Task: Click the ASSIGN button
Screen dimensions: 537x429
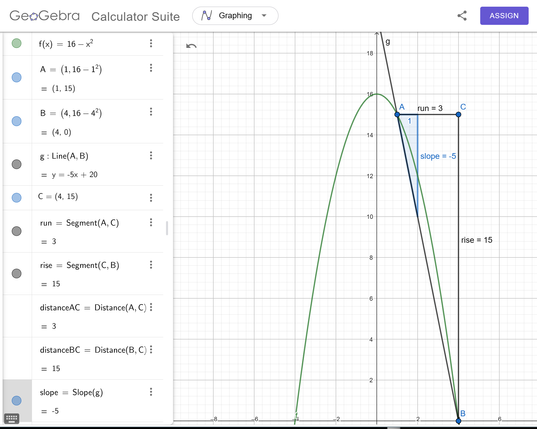Action: (x=504, y=16)
